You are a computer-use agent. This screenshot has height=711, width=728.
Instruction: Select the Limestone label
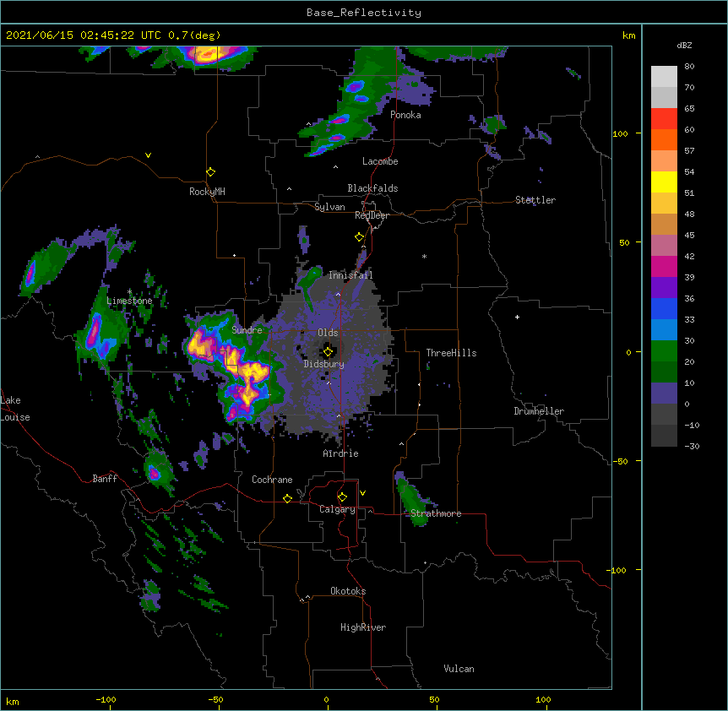(129, 301)
